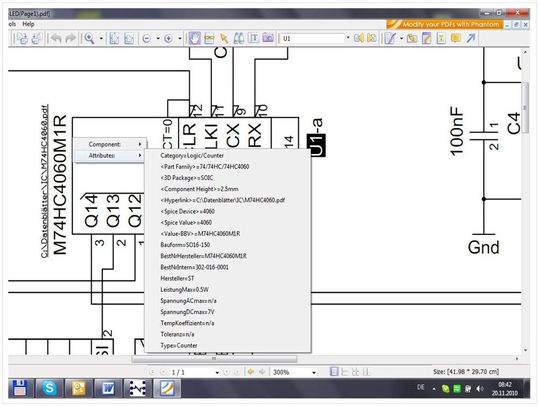Click the horizontal scrollbar thumb

tap(214, 359)
